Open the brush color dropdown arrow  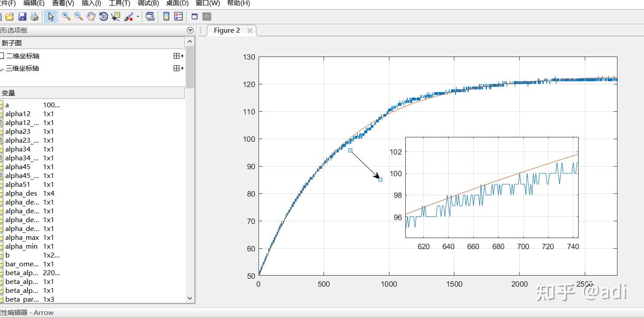click(137, 17)
